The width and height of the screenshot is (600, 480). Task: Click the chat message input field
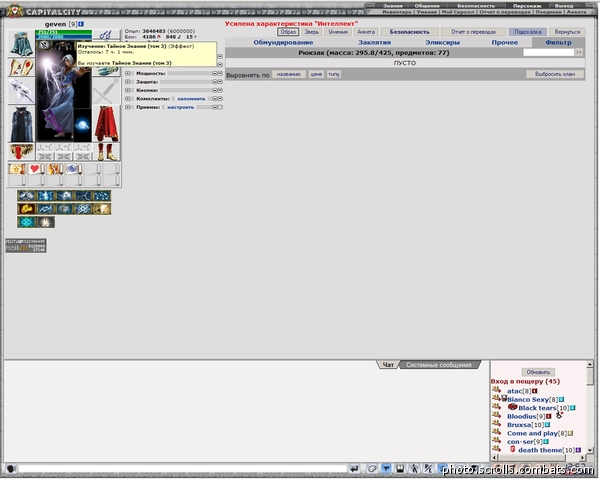183,469
